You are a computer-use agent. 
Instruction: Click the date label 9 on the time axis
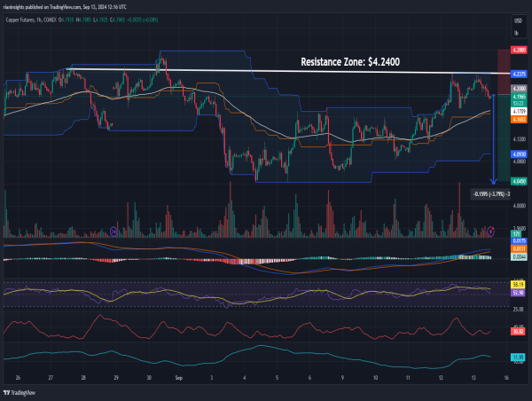point(342,378)
